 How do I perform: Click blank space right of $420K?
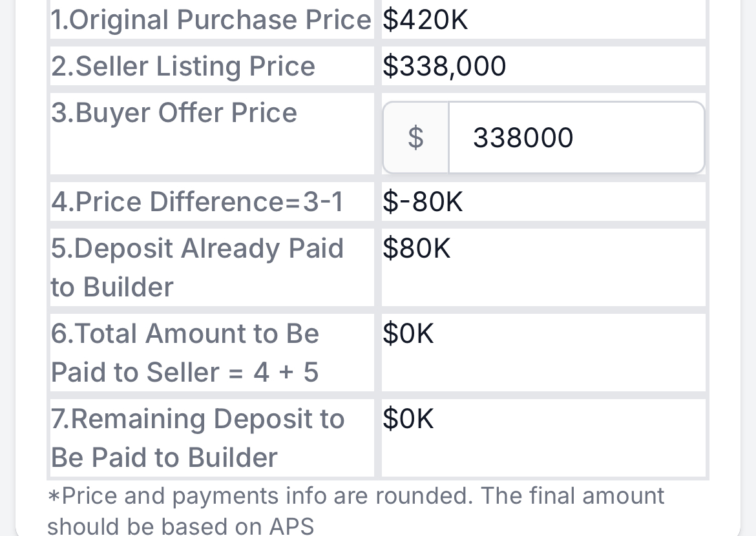(x=586, y=20)
